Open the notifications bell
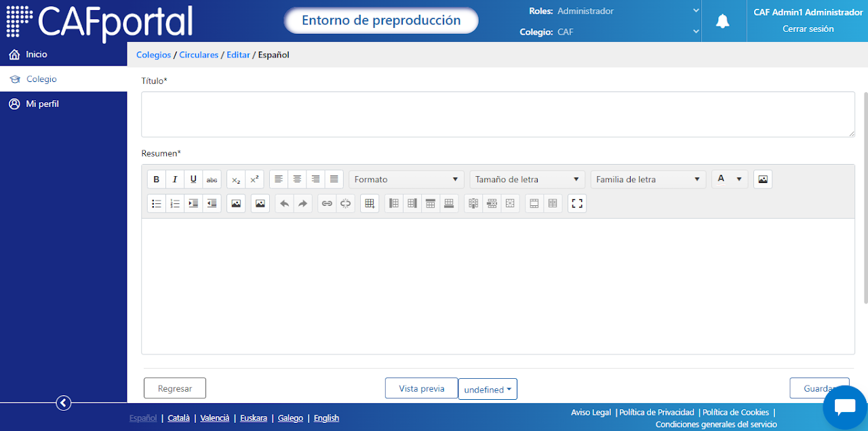Image resolution: width=868 pixels, height=431 pixels. (723, 21)
